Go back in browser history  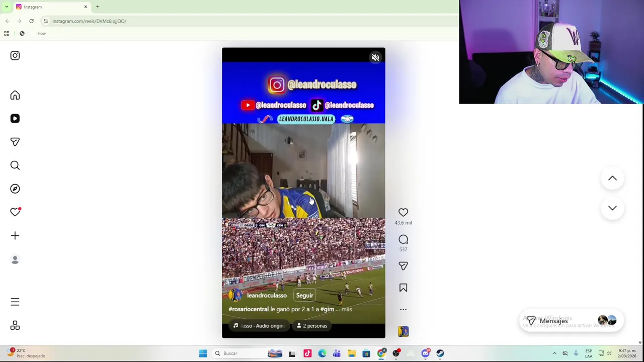[7, 21]
